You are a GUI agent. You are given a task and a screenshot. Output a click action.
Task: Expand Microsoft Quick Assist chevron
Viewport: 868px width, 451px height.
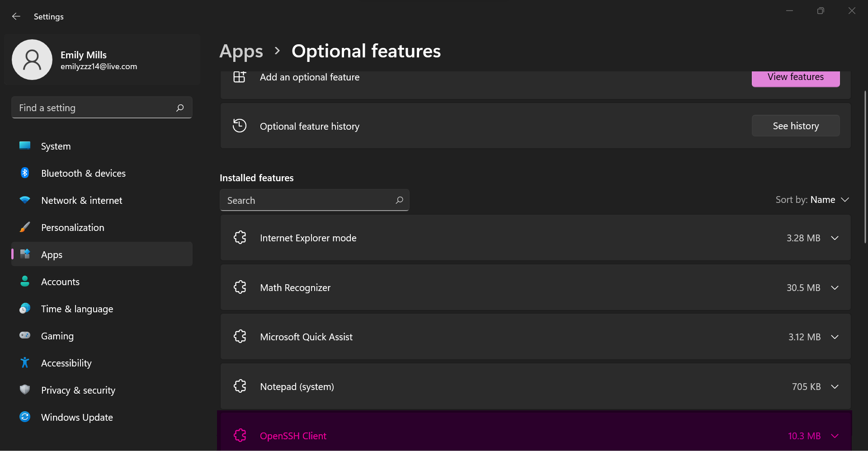(835, 337)
